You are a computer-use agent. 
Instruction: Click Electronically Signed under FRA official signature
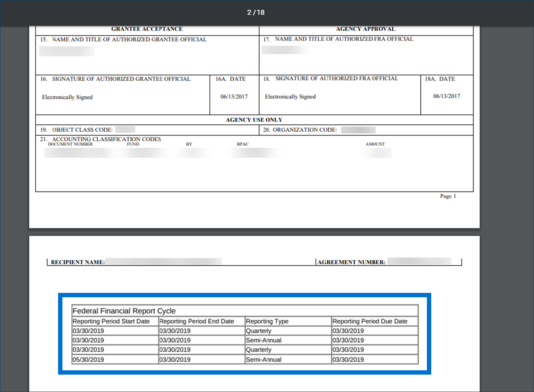(x=290, y=97)
